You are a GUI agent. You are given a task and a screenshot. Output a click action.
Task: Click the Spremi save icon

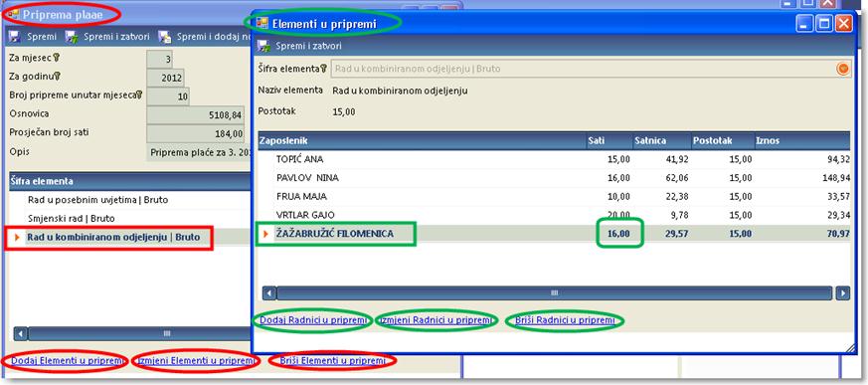tap(15, 37)
